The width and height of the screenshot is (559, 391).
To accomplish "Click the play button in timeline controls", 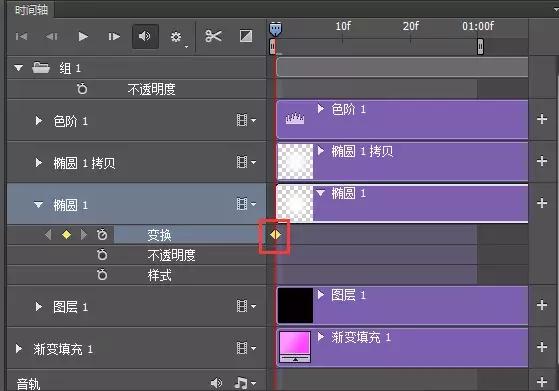I will click(x=83, y=37).
